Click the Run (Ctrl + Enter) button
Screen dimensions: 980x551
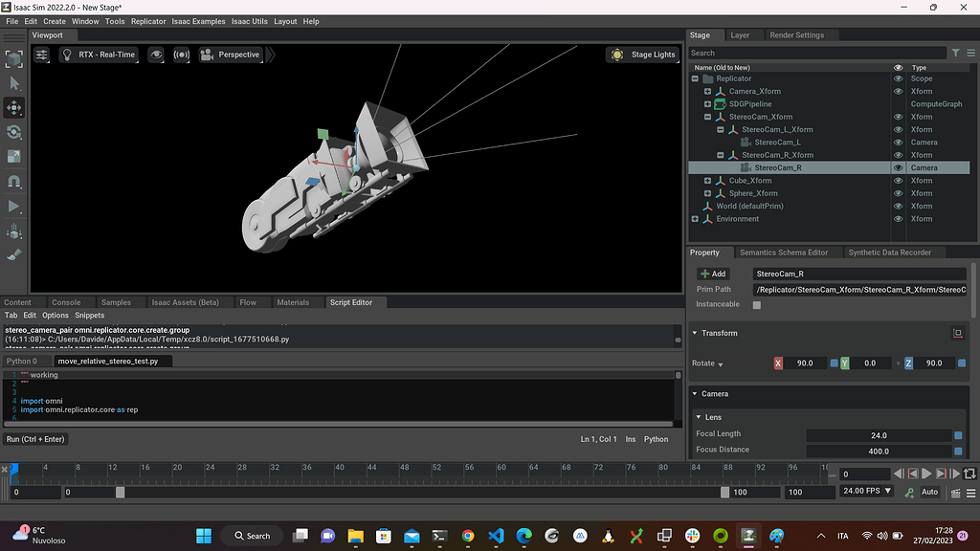click(x=35, y=438)
